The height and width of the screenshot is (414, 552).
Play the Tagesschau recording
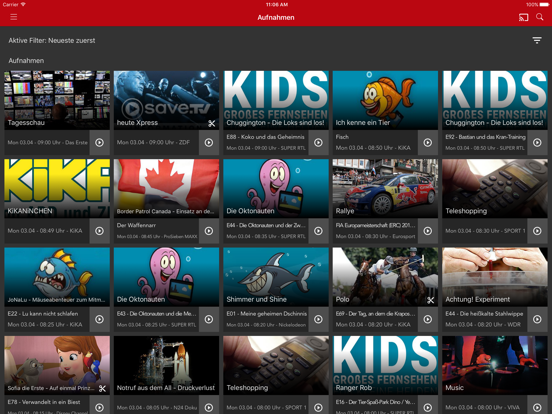pyautogui.click(x=100, y=143)
